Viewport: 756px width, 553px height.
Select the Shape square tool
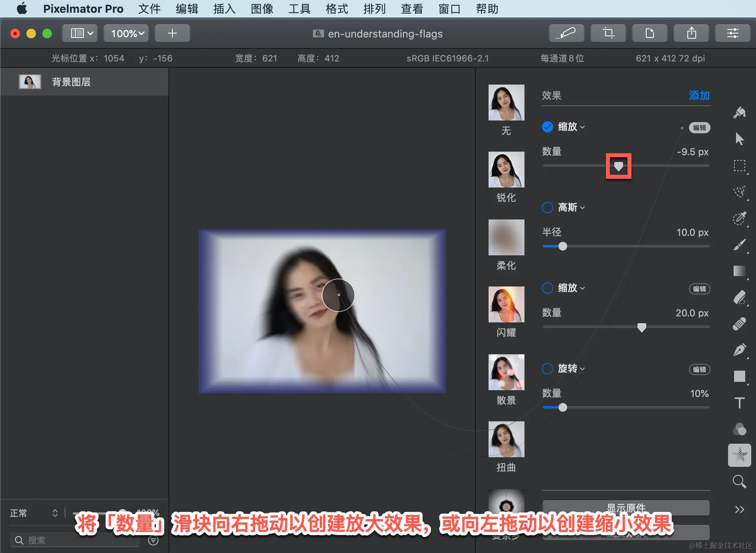pos(739,376)
